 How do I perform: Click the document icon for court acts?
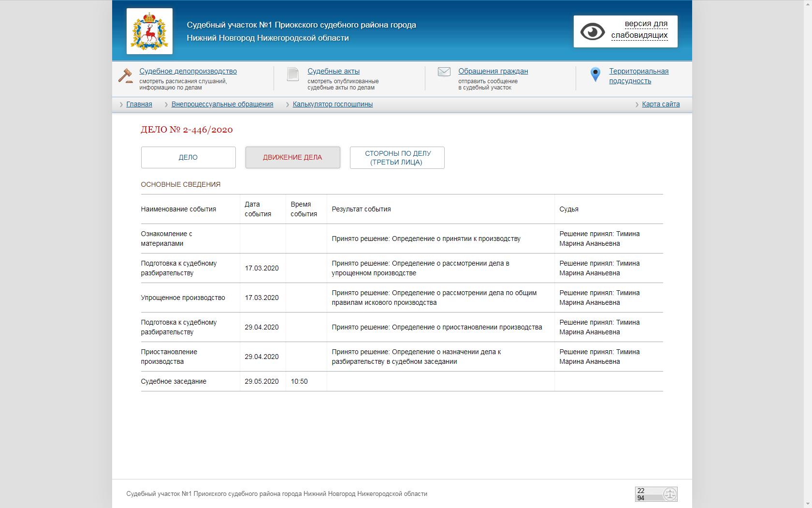pyautogui.click(x=293, y=74)
